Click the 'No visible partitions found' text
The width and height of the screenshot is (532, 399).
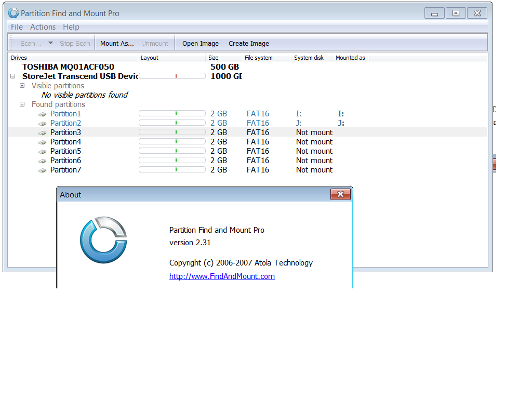[85, 95]
